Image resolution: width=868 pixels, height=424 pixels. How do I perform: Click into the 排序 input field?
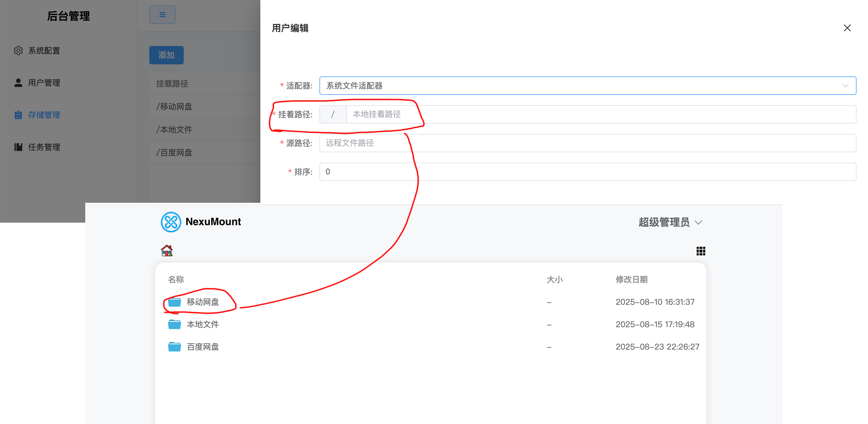click(x=588, y=172)
